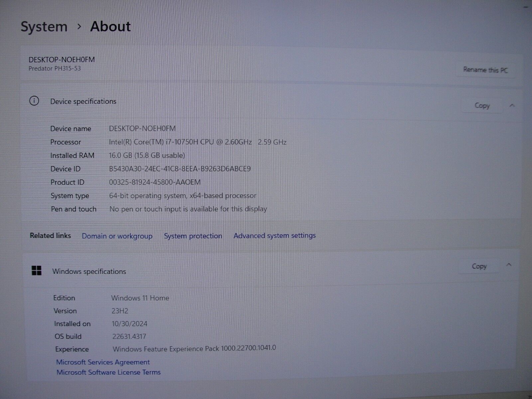Click the Related links label

pyautogui.click(x=50, y=235)
